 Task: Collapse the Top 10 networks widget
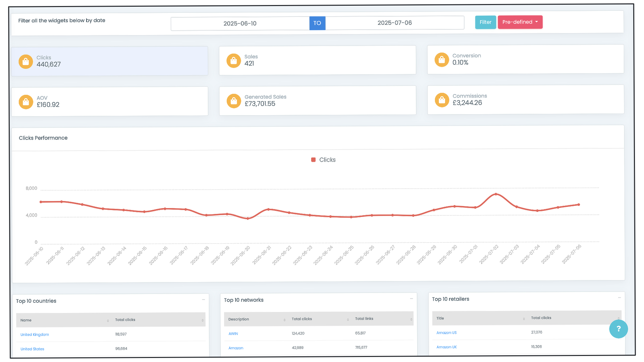tap(411, 299)
